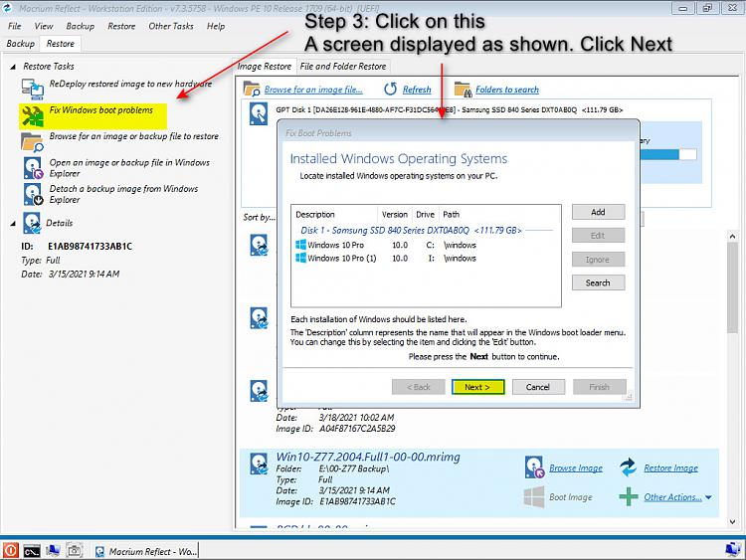Click Cancel in Fix Boot Problems dialog
The image size is (746, 560).
point(538,387)
